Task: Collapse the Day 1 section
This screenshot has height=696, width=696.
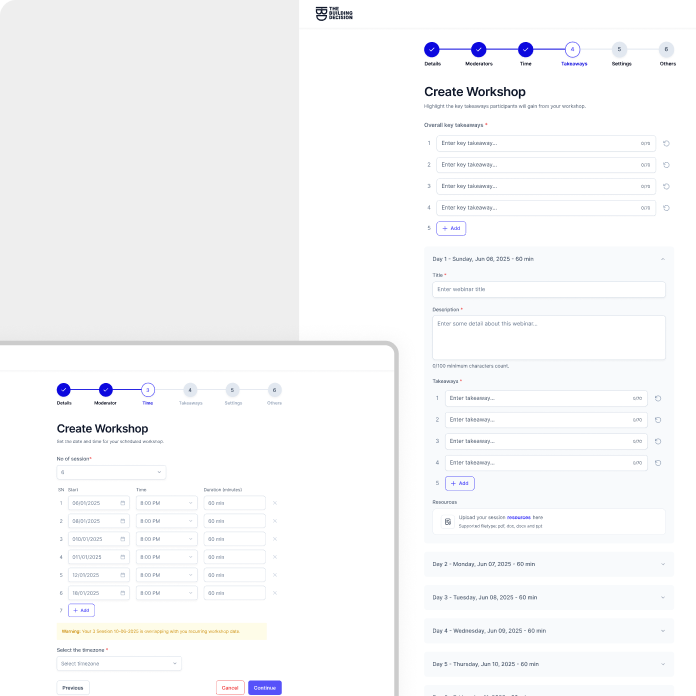Action: (x=662, y=259)
